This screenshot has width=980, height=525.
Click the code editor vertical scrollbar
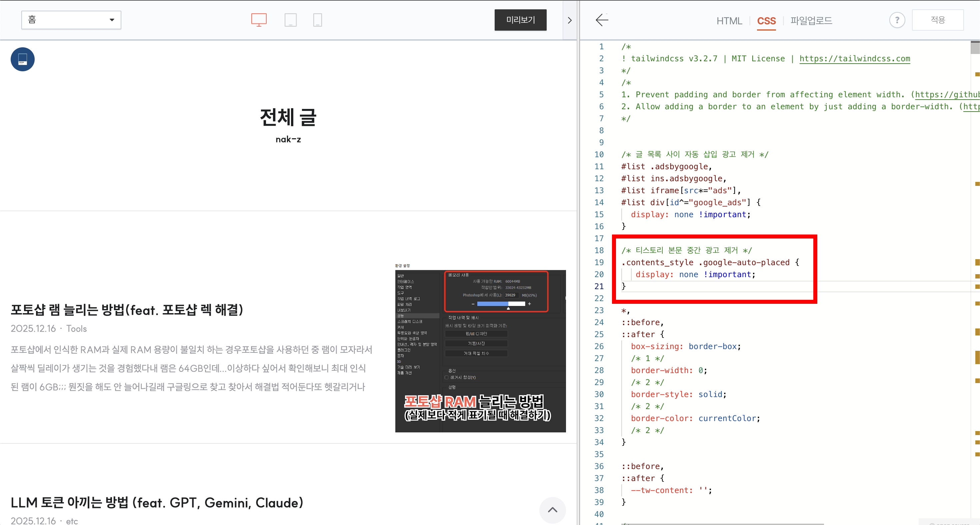(x=975, y=48)
